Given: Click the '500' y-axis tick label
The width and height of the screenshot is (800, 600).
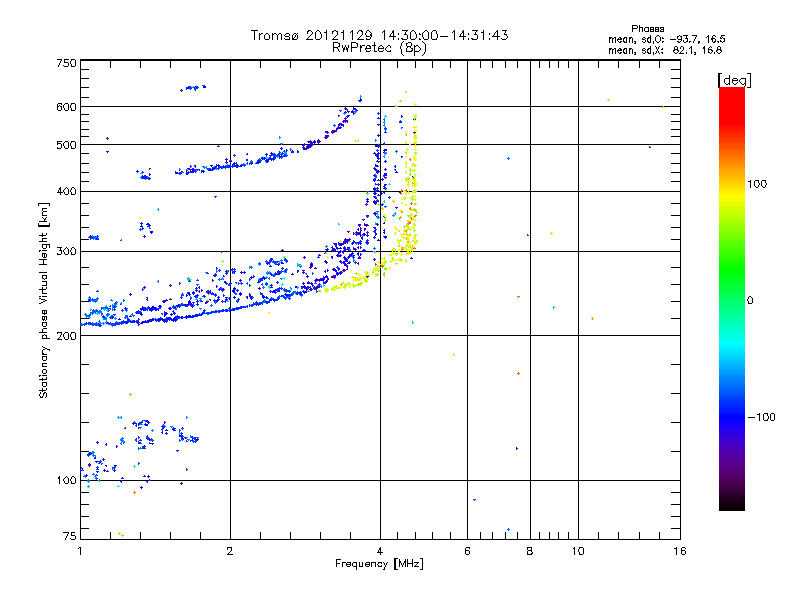Looking at the screenshot, I should 67,145.
